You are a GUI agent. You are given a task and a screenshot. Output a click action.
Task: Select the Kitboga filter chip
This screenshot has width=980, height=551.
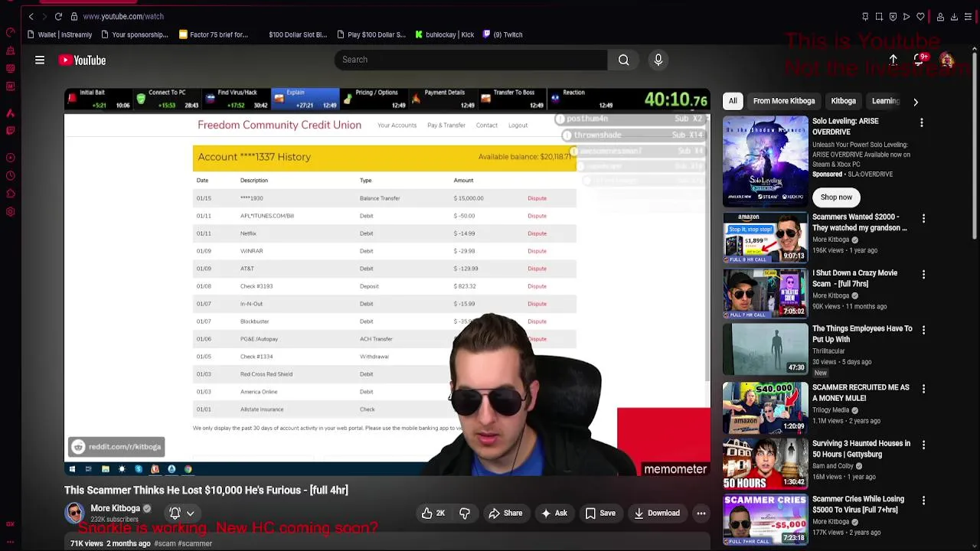[x=843, y=101]
